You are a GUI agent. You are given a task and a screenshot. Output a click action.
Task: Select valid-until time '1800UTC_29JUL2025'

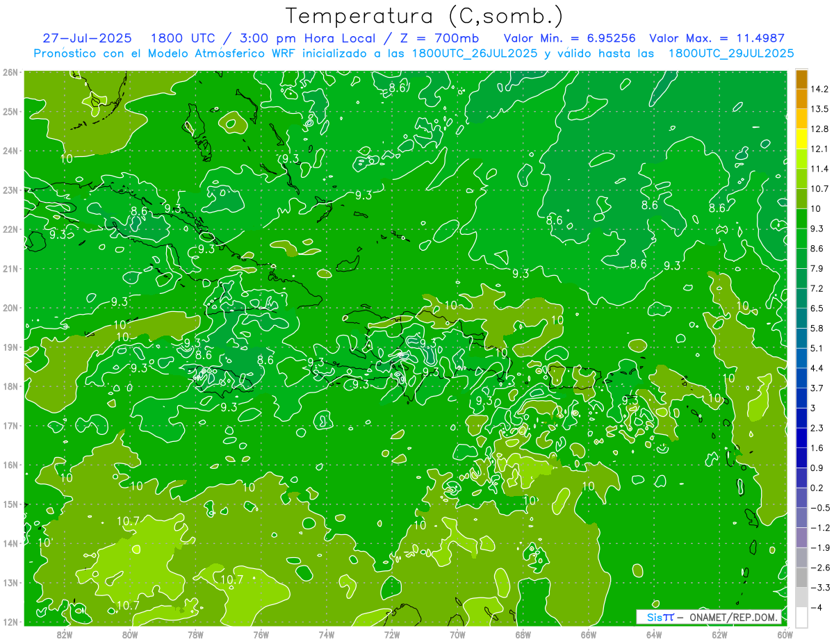730,53
